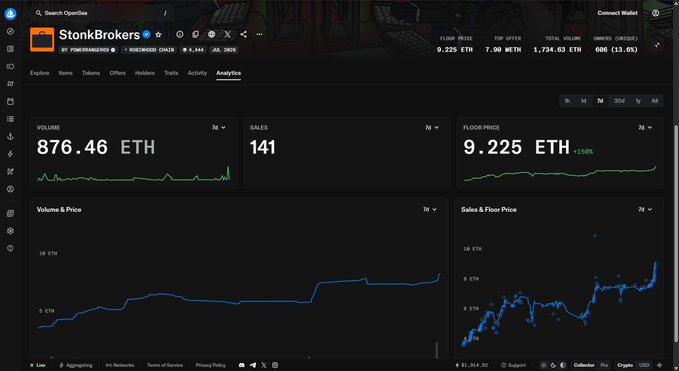Open the Floor Price card 7d dropdown
Viewport: 679px width, 371px height.
(x=645, y=128)
